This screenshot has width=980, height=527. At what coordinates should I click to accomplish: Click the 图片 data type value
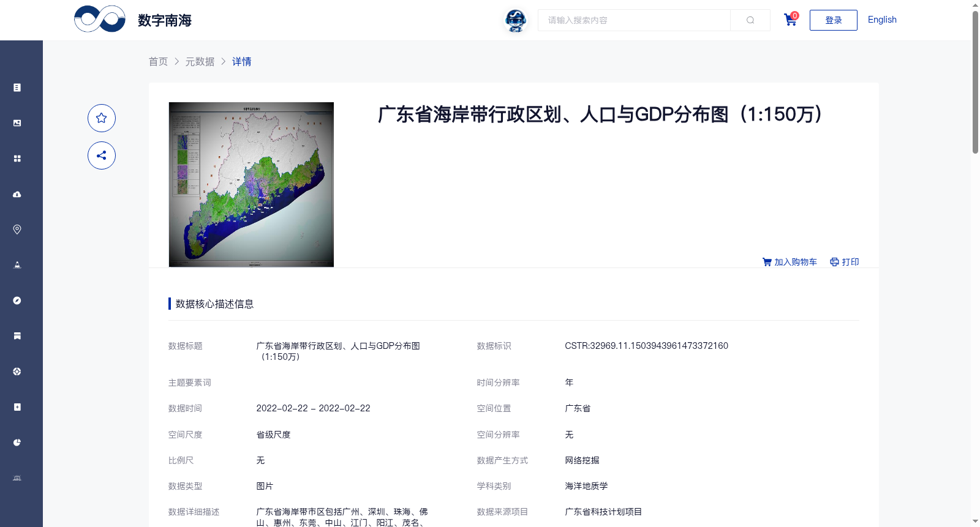pyautogui.click(x=265, y=486)
